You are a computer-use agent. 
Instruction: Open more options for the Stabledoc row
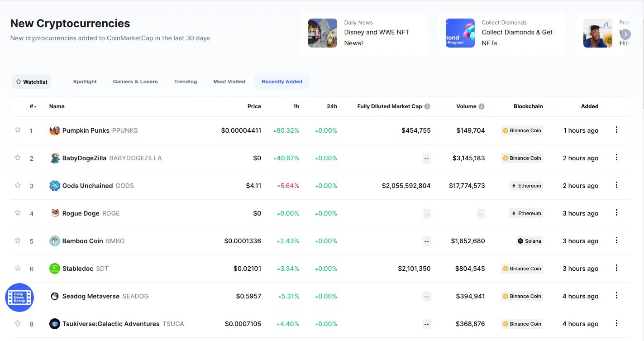point(616,268)
